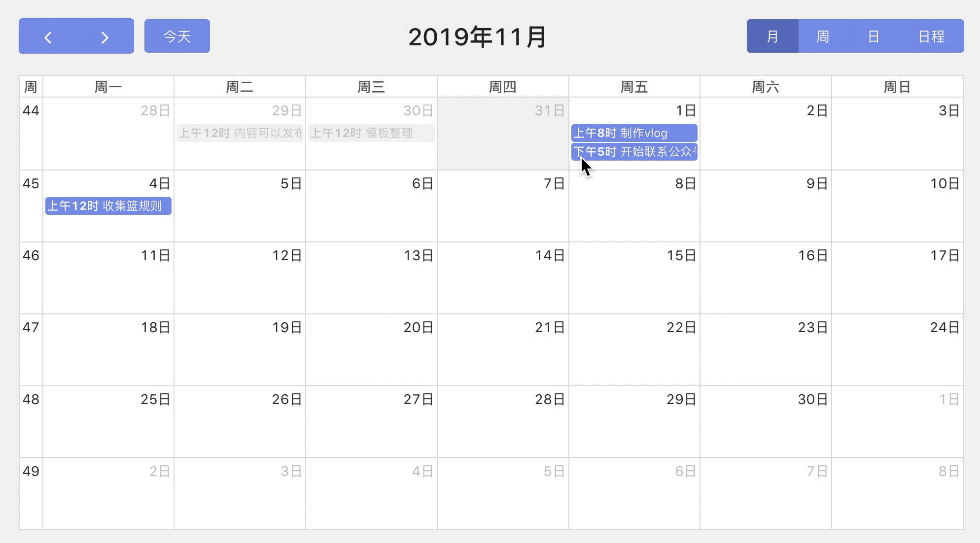Switch to week view tab 周
This screenshot has width=980, height=543.
point(822,36)
